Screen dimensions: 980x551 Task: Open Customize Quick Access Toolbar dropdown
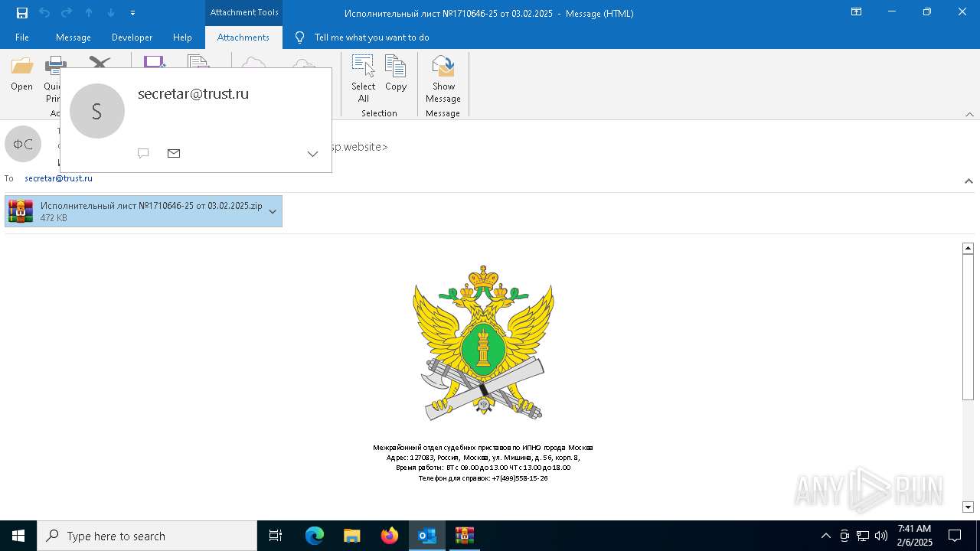point(133,13)
